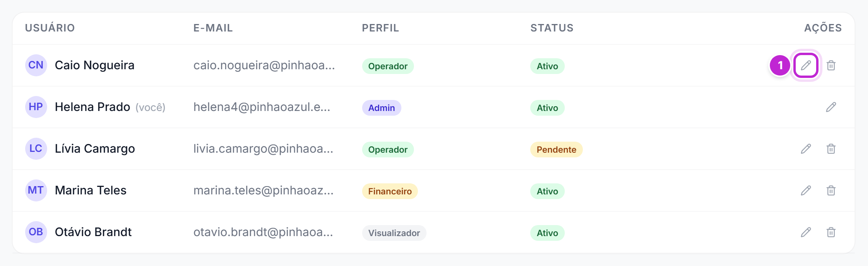The height and width of the screenshot is (266, 868).
Task: Select the Pendente status badge
Action: tap(556, 150)
